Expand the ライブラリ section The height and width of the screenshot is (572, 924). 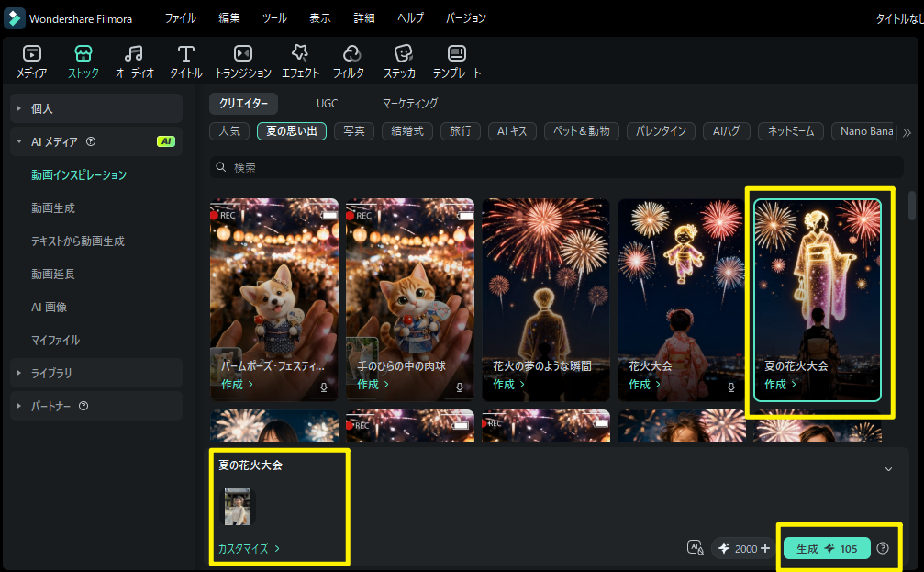(96, 373)
